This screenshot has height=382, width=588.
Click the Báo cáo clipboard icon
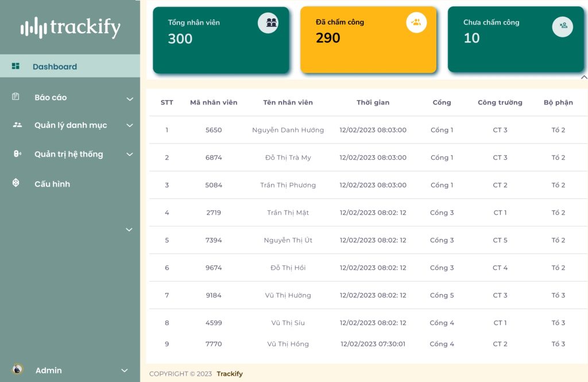point(16,97)
